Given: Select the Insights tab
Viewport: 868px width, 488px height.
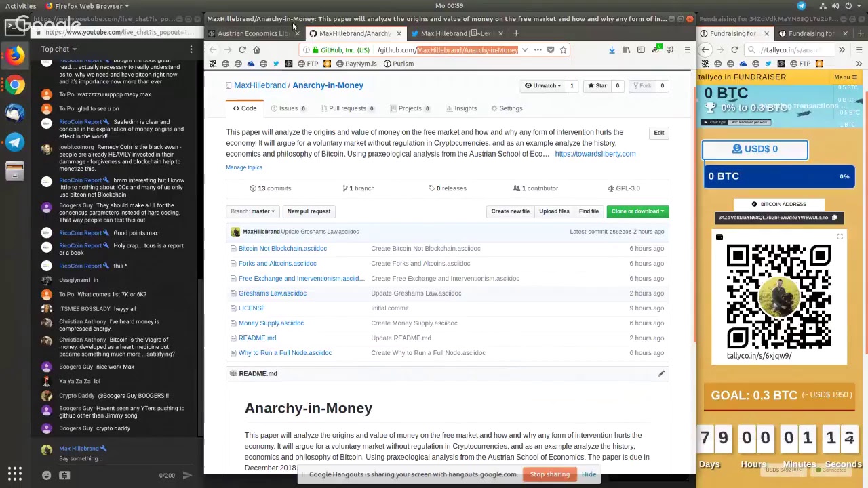Looking at the screenshot, I should (x=461, y=108).
